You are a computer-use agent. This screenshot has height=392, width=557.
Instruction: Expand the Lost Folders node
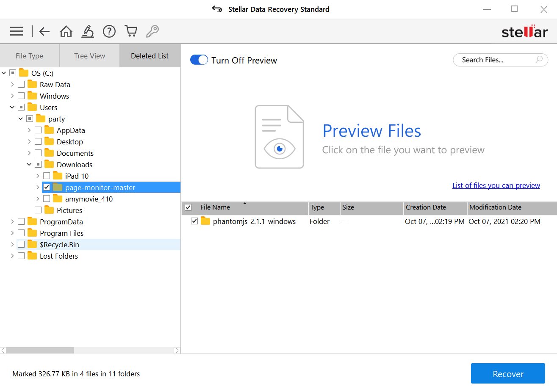12,256
